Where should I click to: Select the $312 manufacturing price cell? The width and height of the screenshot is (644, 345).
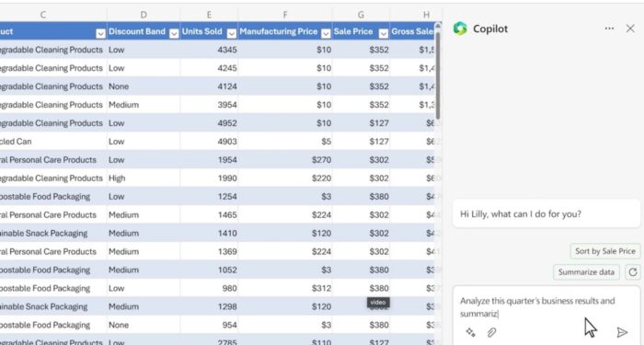click(285, 288)
